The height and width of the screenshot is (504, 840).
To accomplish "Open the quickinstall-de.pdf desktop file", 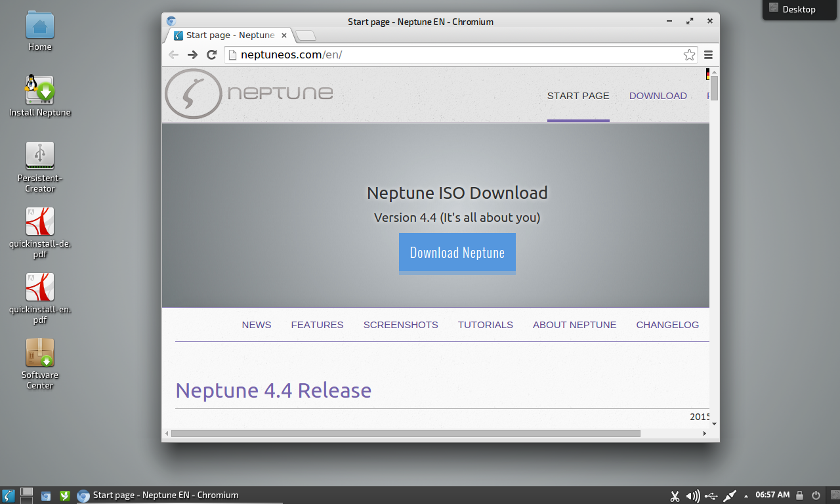I will [x=40, y=233].
